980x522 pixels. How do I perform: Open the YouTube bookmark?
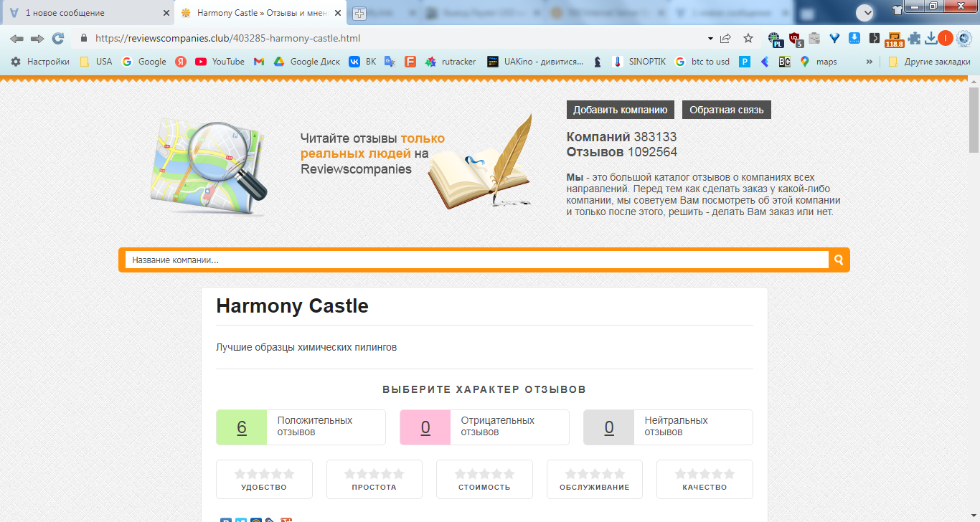[x=220, y=62]
